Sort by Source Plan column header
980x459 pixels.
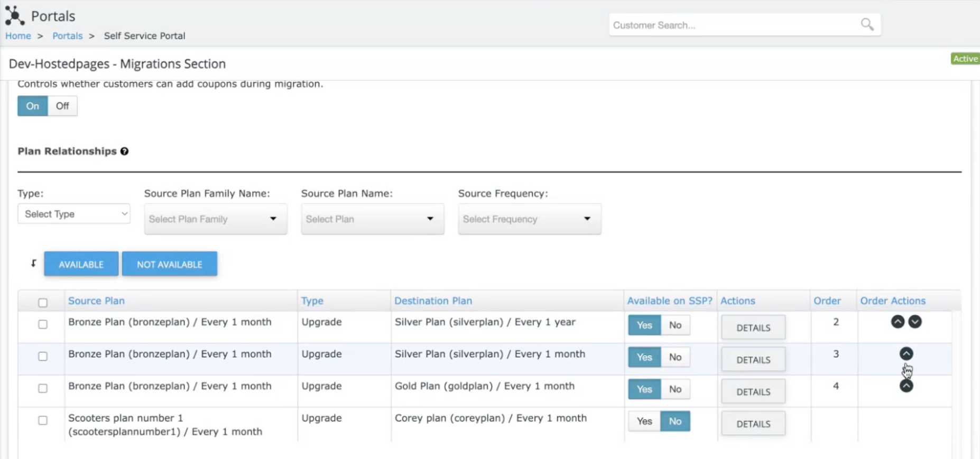pyautogui.click(x=96, y=301)
